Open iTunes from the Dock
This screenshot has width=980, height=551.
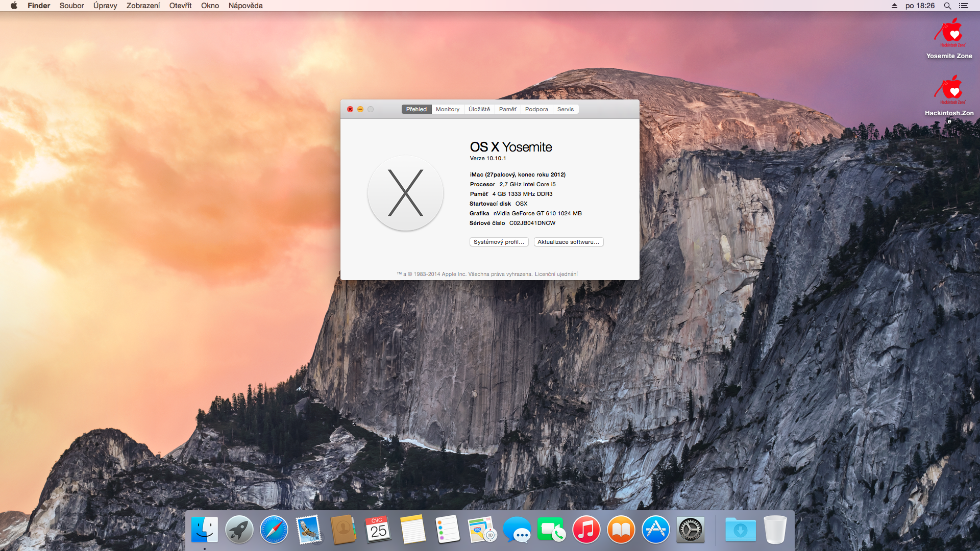point(586,530)
